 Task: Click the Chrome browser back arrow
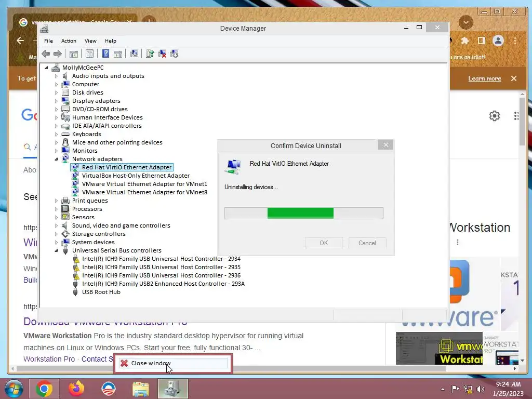(x=20, y=41)
